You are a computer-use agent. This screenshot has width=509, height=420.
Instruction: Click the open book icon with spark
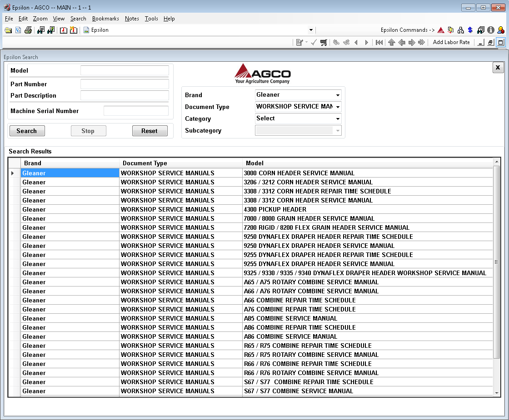pos(74,30)
